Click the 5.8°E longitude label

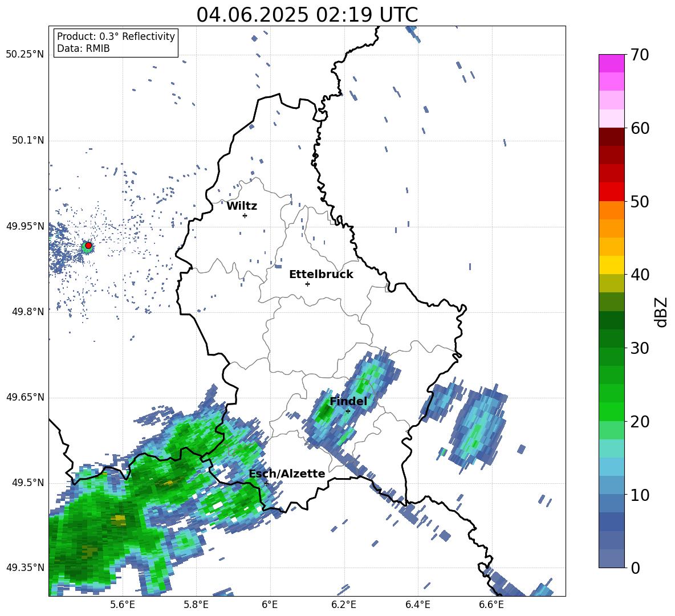tap(196, 605)
